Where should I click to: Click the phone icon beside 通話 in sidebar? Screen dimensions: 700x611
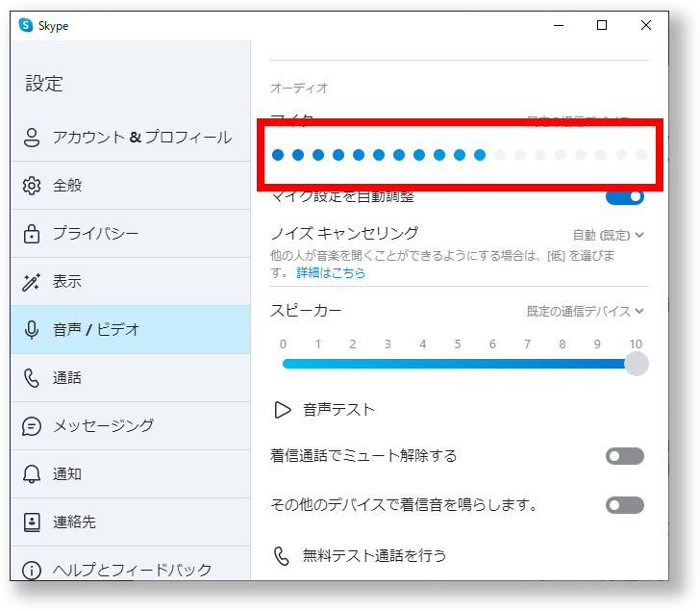click(x=31, y=378)
